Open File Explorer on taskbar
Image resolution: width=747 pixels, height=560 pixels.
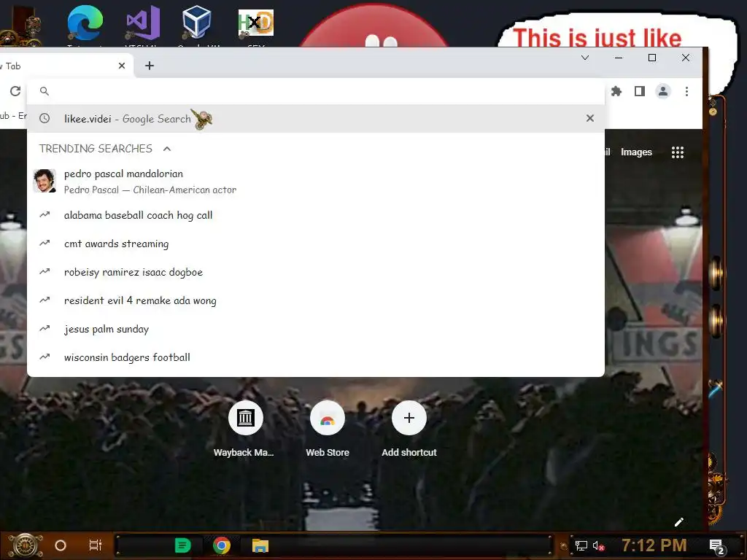(260, 545)
